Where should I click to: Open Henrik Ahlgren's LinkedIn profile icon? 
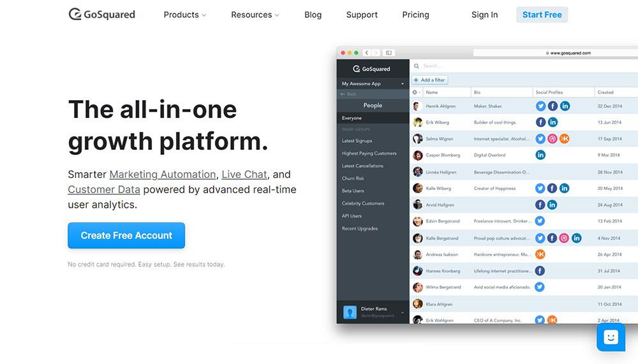point(565,106)
